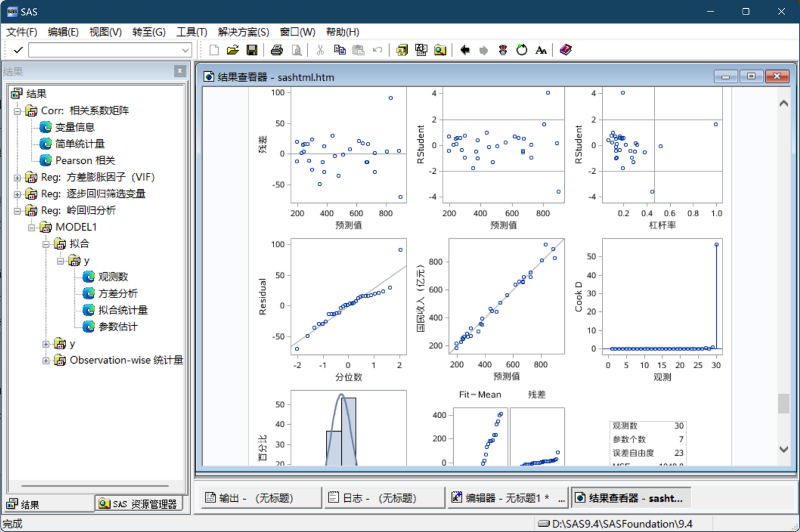Select the Pearson 相关 tree item
The height and width of the screenshot is (532, 800).
tap(85, 161)
